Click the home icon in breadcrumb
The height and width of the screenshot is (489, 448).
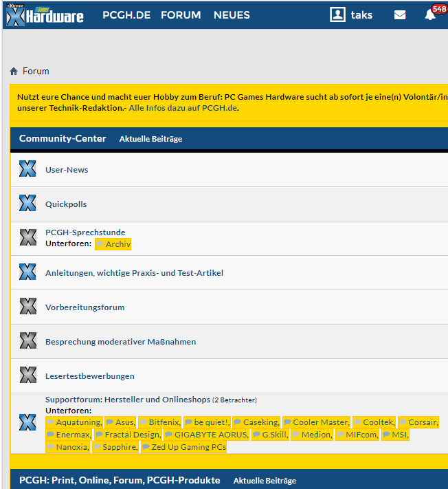click(14, 71)
